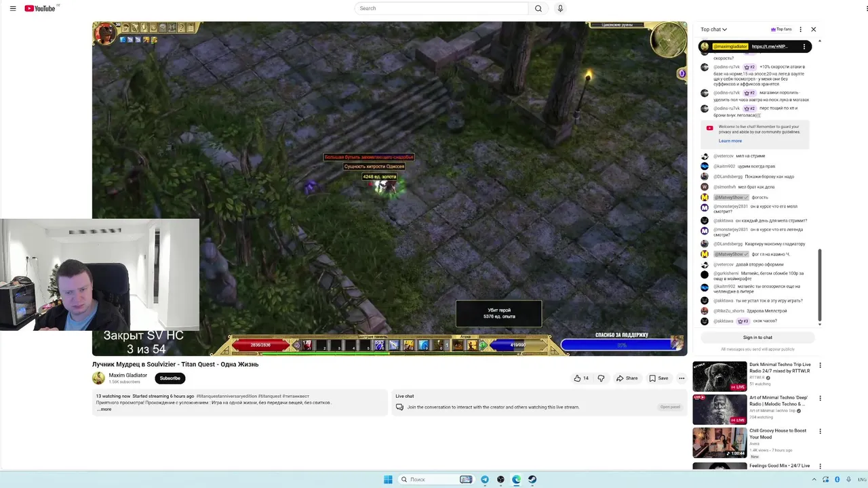Open Dark Minimal Techno Trip Live thumbnail

719,376
